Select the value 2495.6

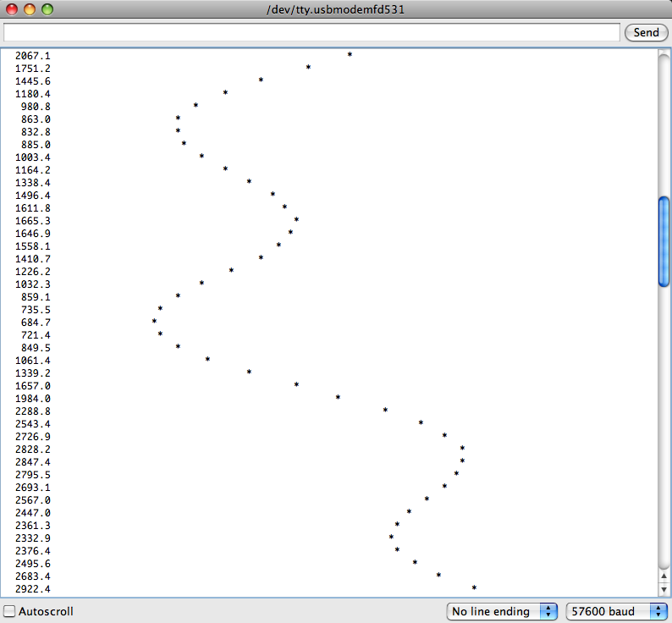pos(32,564)
